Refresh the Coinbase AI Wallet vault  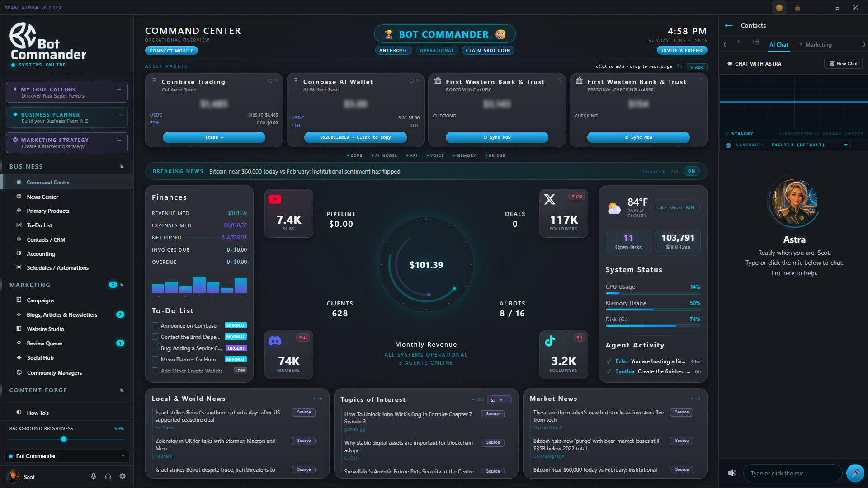(x=411, y=81)
